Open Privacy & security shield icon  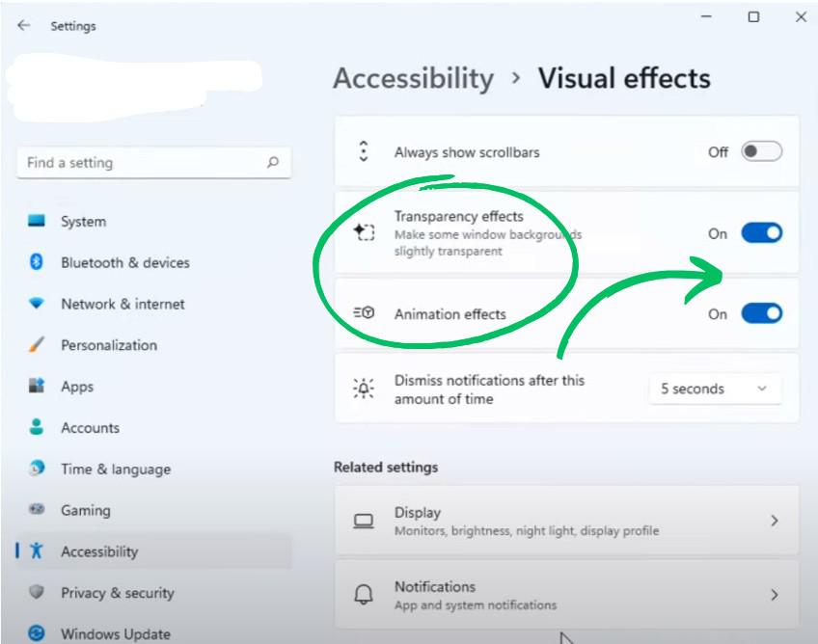coord(36,593)
